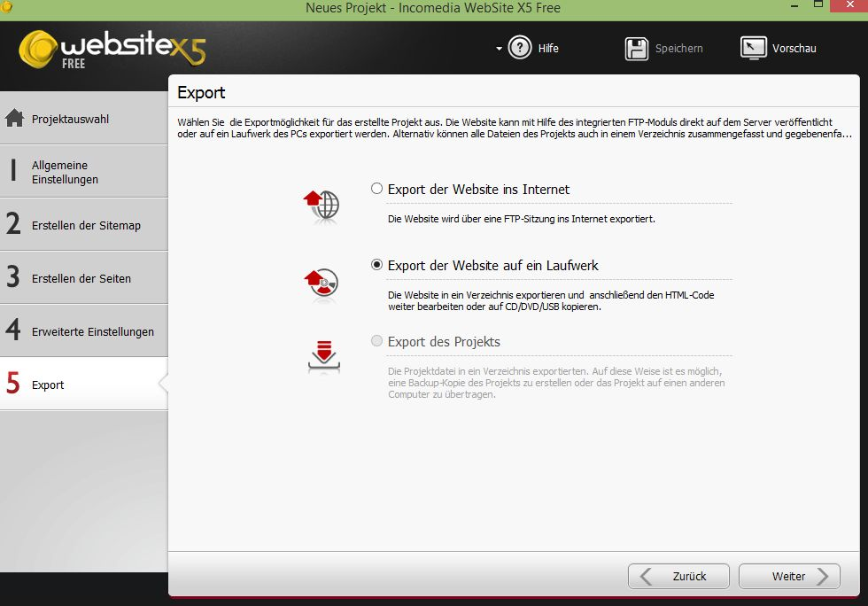Expand the Hilfe dropdown arrow
This screenshot has width=868, height=606.
point(499,49)
